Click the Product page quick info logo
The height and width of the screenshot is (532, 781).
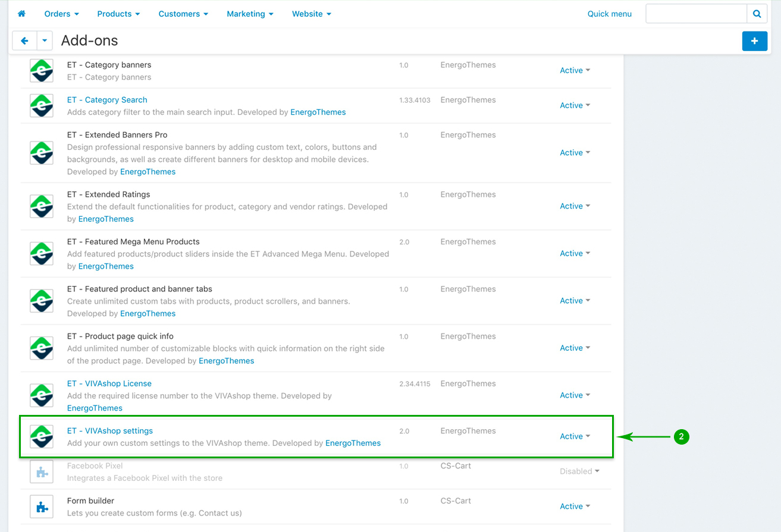42,348
